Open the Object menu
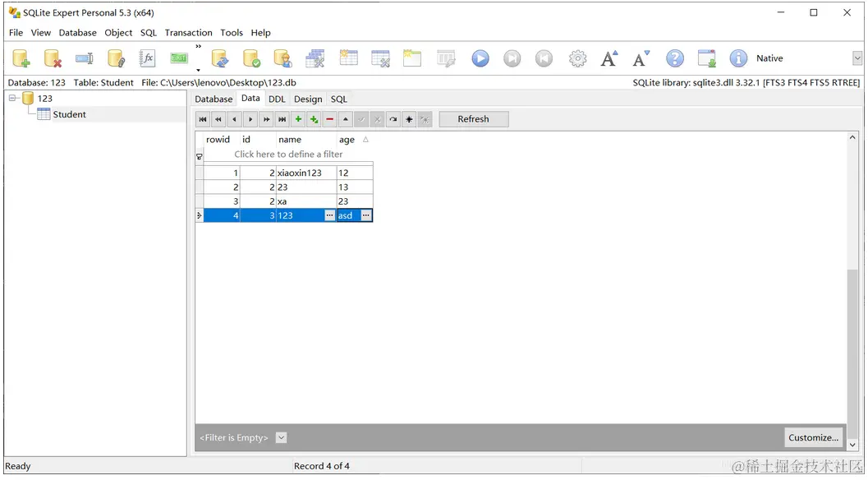868x480 pixels. (118, 33)
